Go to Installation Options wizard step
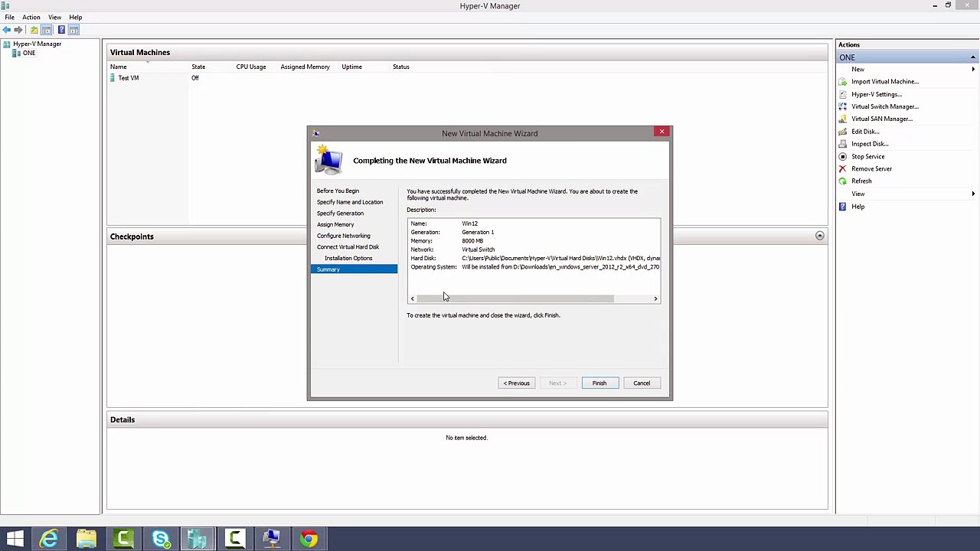The height and width of the screenshot is (551, 980). [x=348, y=258]
